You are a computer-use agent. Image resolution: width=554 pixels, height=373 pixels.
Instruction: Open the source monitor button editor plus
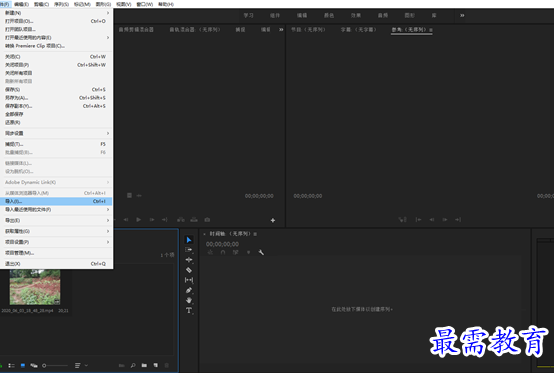click(x=273, y=220)
